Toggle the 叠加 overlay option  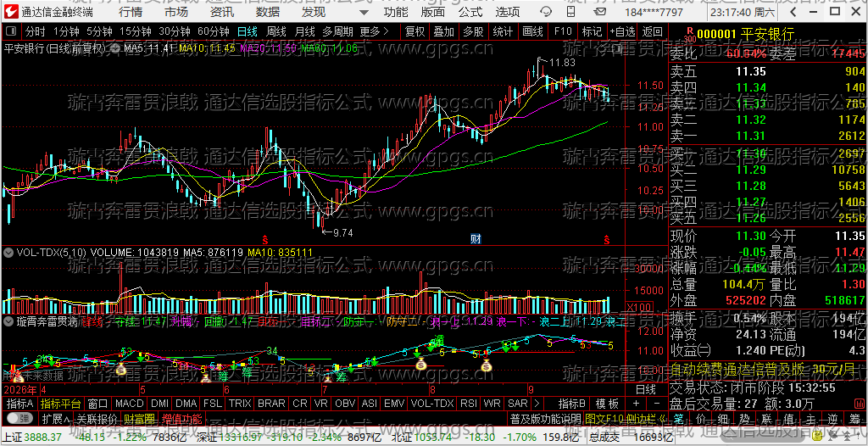click(x=443, y=31)
